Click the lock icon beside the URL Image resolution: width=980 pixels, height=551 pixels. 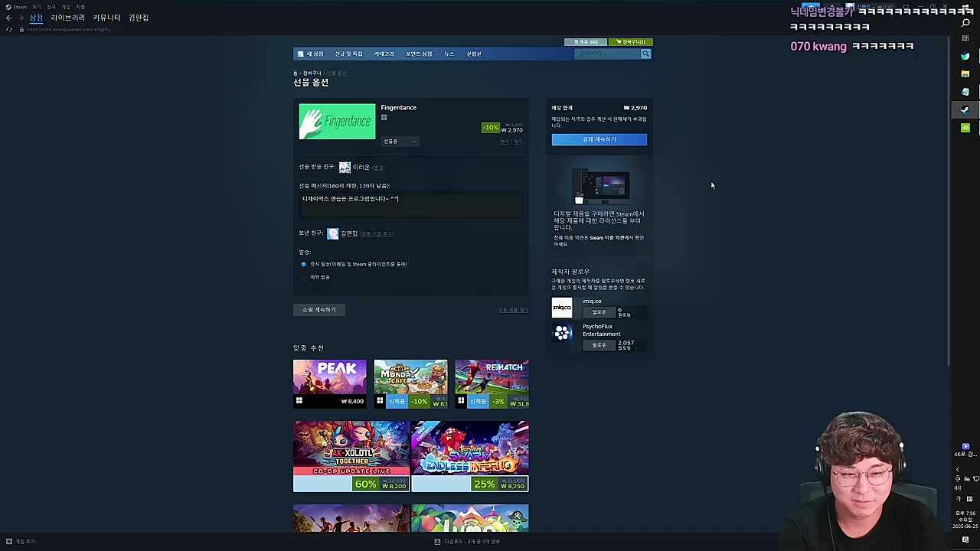tap(21, 29)
